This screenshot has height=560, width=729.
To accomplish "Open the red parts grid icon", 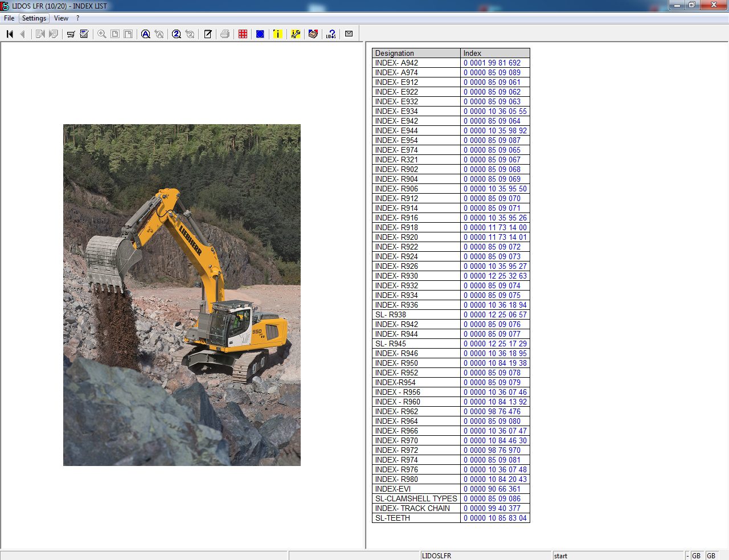I will pyautogui.click(x=242, y=34).
